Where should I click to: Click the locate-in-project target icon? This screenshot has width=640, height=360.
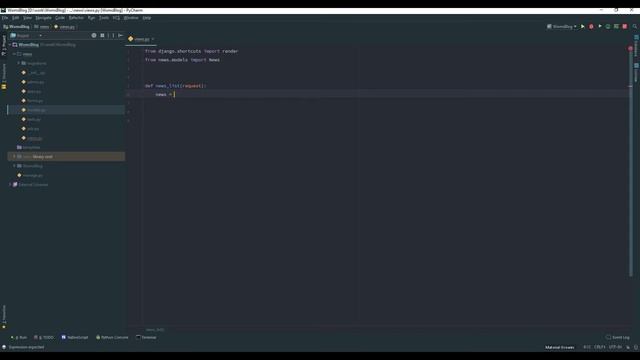tap(94, 36)
